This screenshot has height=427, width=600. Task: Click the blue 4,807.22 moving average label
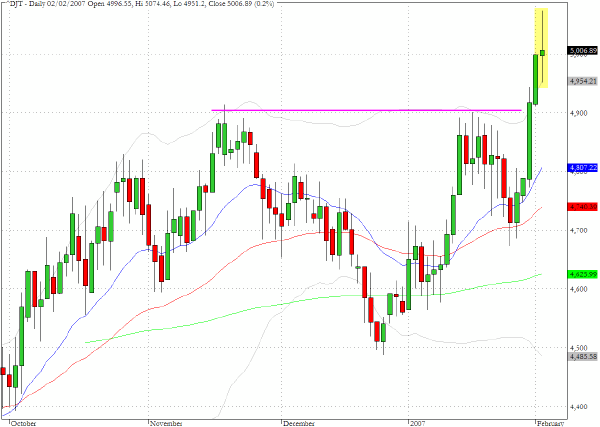tap(583, 168)
